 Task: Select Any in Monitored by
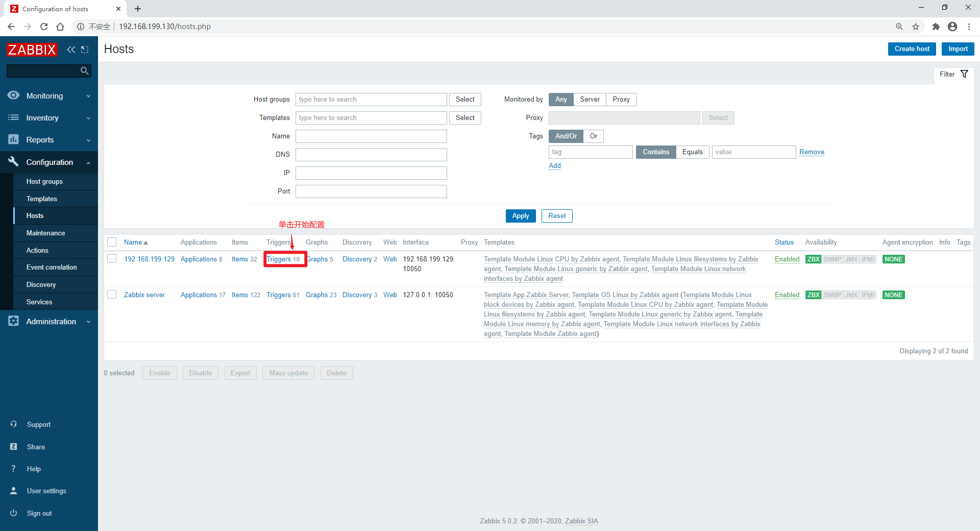(x=561, y=100)
